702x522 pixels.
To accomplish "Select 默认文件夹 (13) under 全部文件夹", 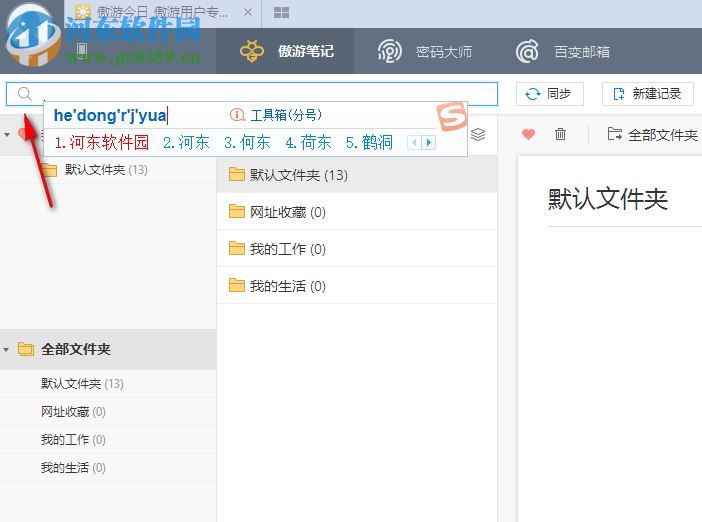I will (108, 384).
